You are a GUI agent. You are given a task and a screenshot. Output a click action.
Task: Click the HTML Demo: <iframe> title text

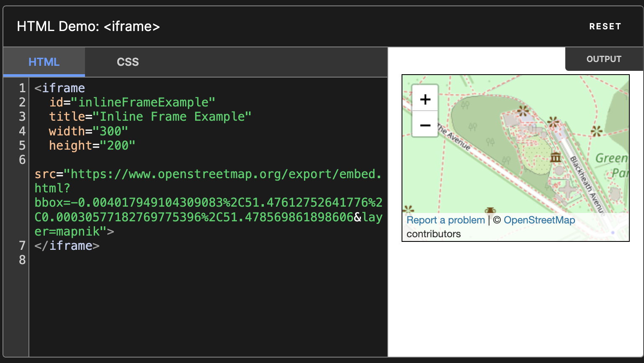tap(88, 26)
